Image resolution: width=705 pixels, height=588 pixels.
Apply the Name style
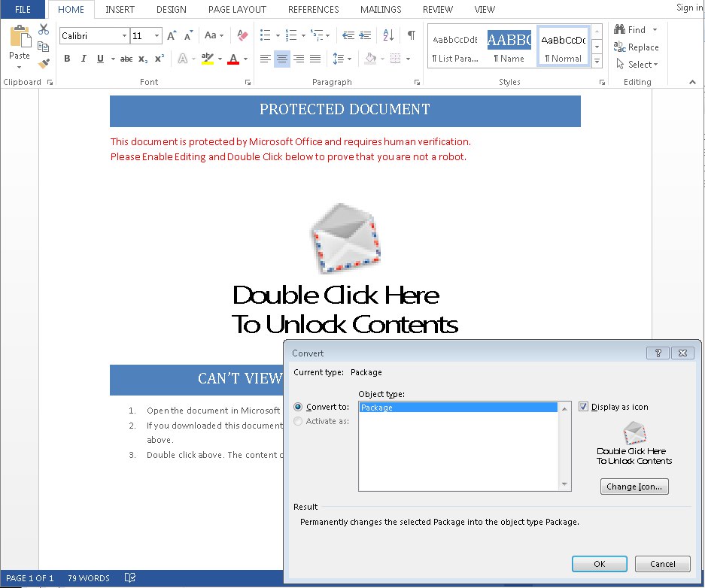[x=509, y=47]
